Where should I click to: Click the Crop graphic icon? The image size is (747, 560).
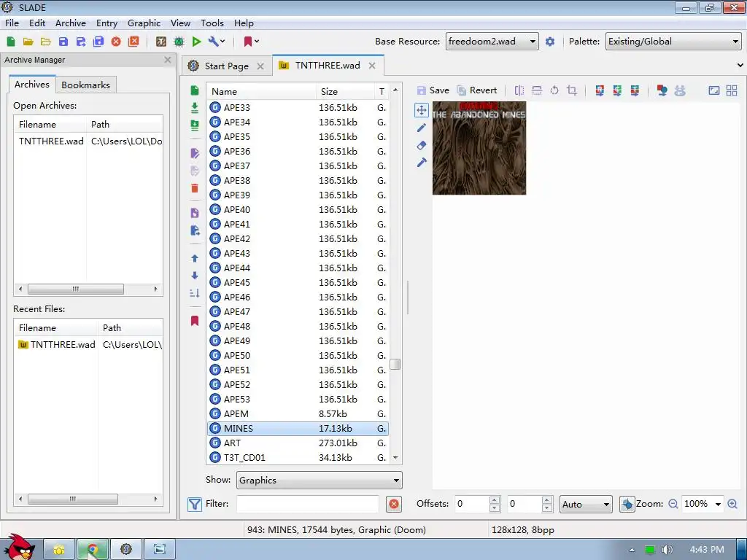click(x=572, y=90)
